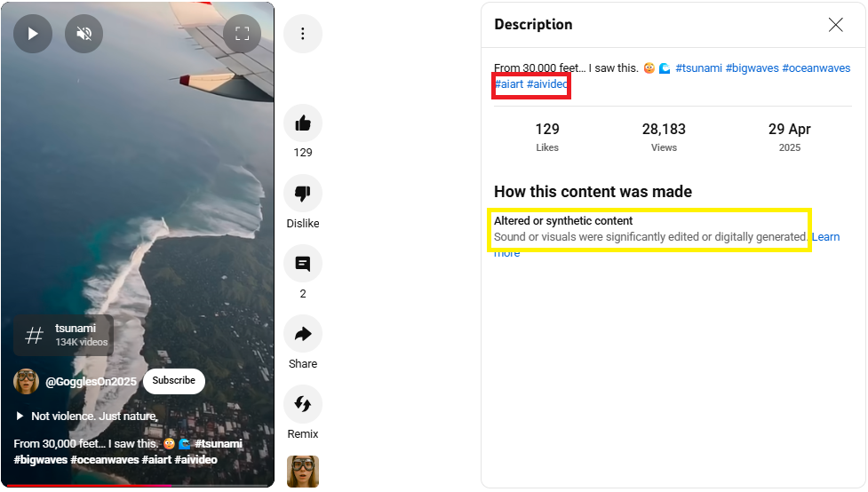Open the three-dot more options menu
This screenshot has width=868, height=492.
click(x=303, y=34)
